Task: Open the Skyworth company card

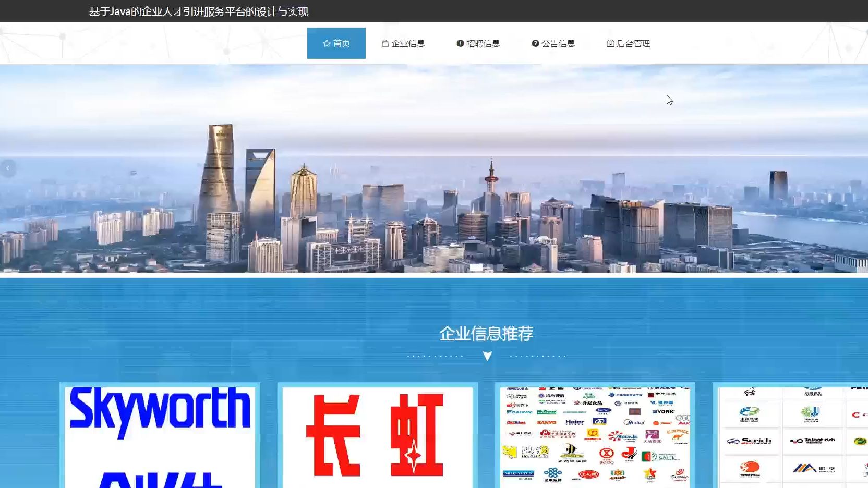Action: (160, 436)
